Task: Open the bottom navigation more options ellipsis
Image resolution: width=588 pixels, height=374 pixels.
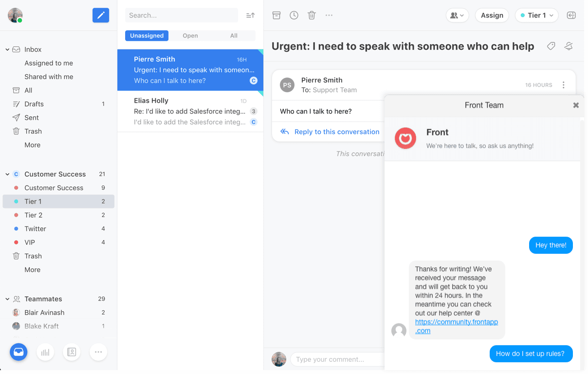Action: pyautogui.click(x=98, y=352)
